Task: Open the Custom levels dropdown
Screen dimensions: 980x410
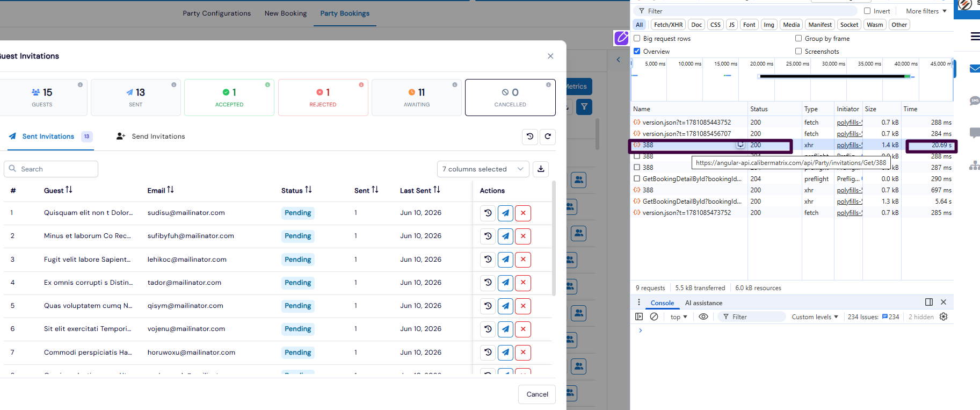Action: (815, 317)
